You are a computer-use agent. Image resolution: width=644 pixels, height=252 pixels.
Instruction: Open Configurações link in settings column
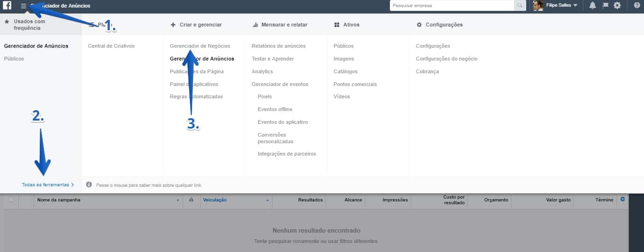[x=433, y=46]
